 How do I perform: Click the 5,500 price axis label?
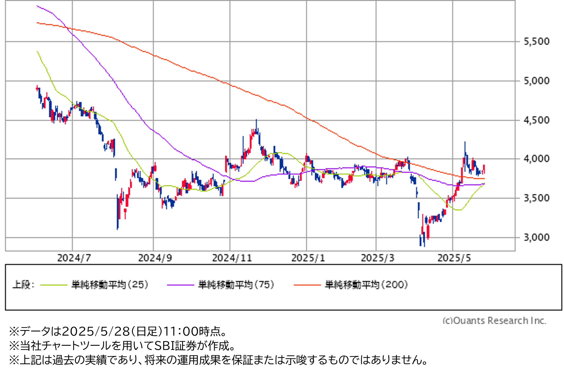(x=536, y=42)
